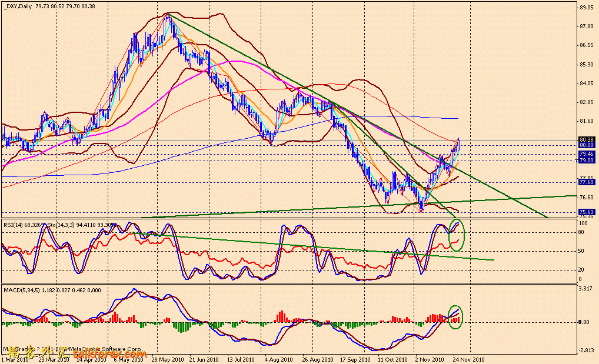Click the 28 May 2010 date label
Image resolution: width=599 pixels, height=364 pixels.
tap(167, 360)
